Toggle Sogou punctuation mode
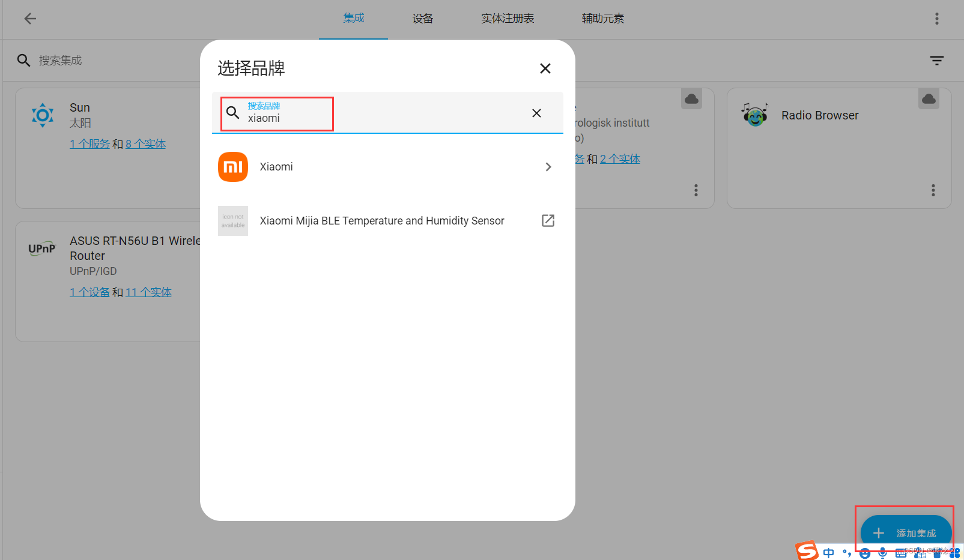The width and height of the screenshot is (964, 560). (x=847, y=553)
